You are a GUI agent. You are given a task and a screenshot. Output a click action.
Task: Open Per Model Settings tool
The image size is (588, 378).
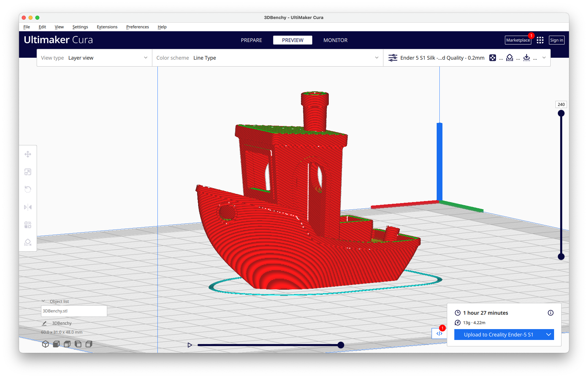(28, 224)
